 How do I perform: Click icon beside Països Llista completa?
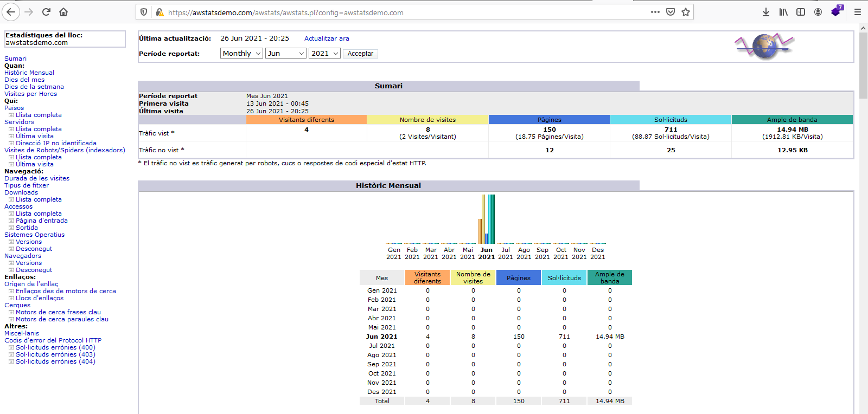(x=11, y=115)
